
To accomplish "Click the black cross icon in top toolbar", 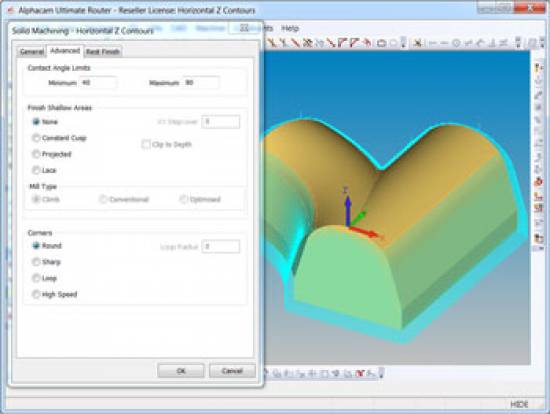I will tap(417, 43).
